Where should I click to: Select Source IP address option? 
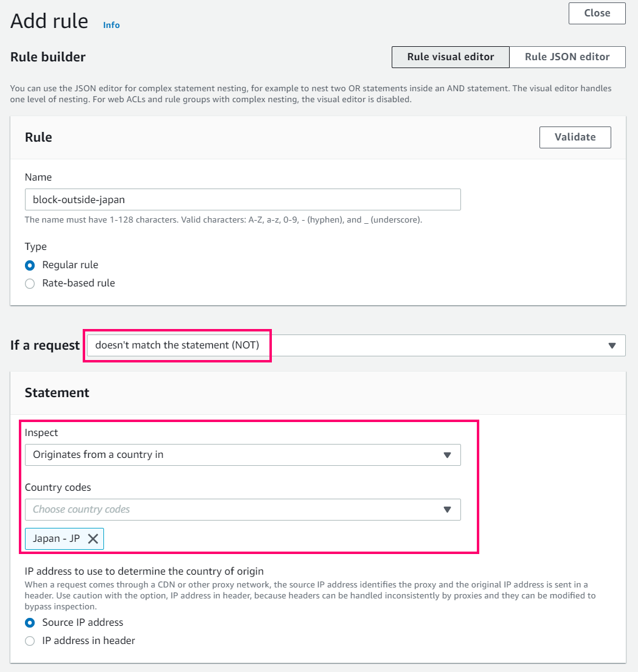point(30,623)
